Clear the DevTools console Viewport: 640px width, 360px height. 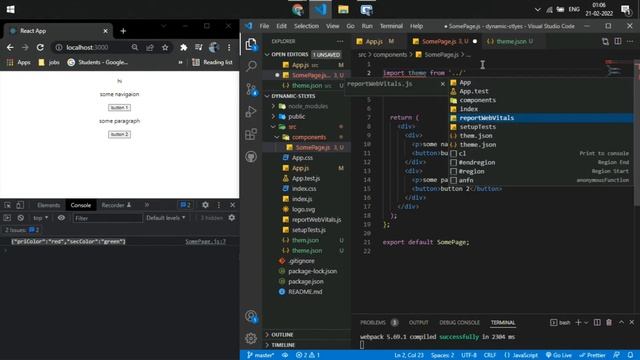click(20, 218)
